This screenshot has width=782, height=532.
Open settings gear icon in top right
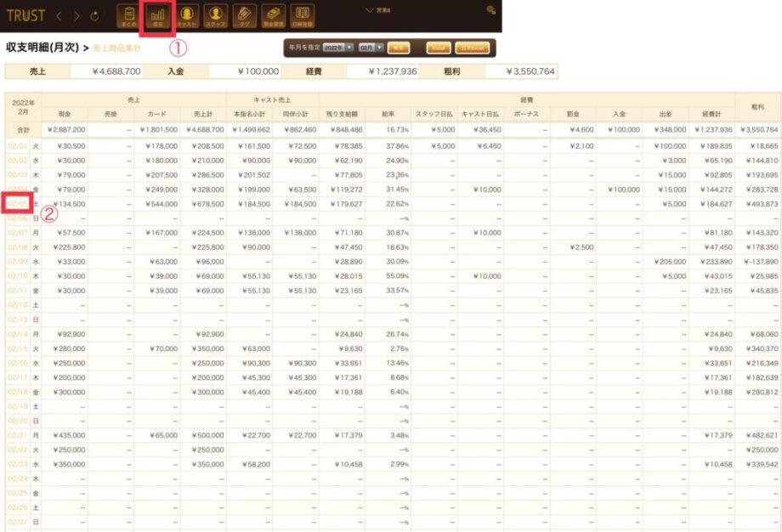coord(490,10)
